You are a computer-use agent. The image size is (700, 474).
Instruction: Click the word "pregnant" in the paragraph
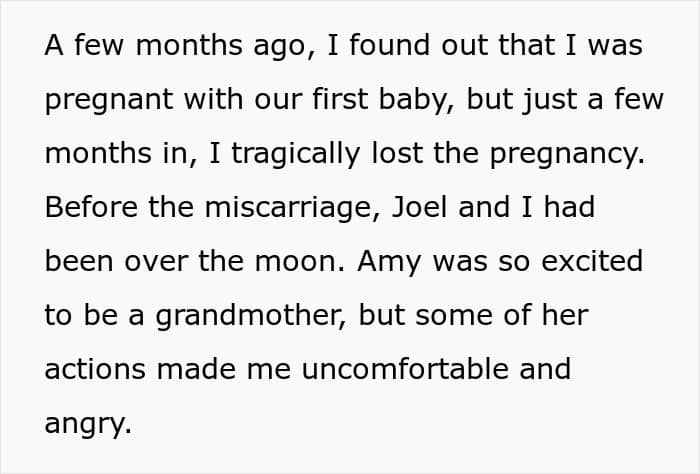pos(109,100)
